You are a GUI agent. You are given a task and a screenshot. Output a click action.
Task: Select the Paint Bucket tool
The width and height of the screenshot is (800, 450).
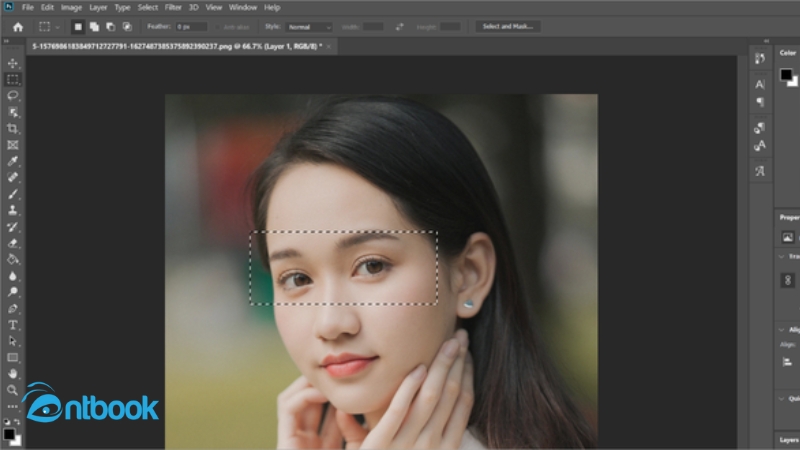click(13, 259)
